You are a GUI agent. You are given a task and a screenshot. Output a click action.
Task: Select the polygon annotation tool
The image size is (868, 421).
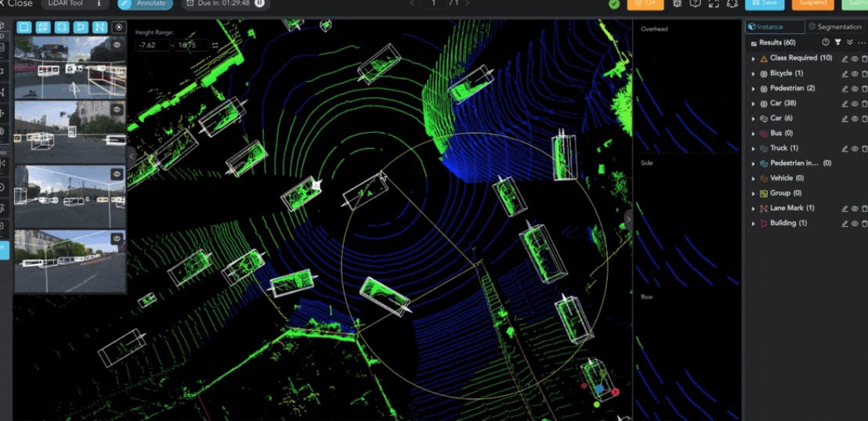(x=81, y=27)
